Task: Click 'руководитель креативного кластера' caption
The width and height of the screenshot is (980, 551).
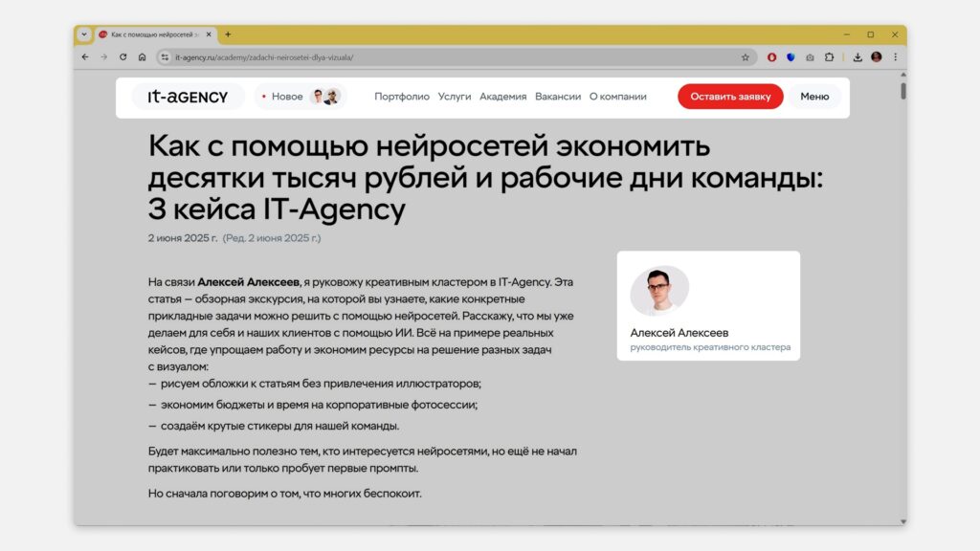Action: [x=710, y=347]
